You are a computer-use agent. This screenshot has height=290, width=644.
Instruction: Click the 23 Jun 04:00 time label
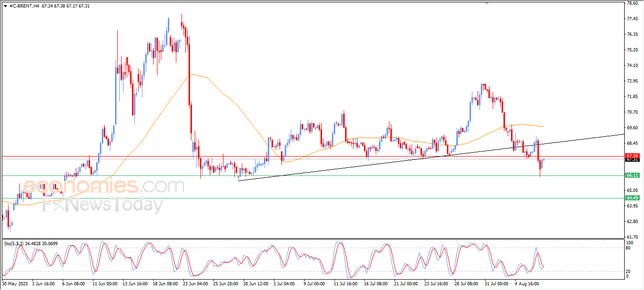[197, 284]
